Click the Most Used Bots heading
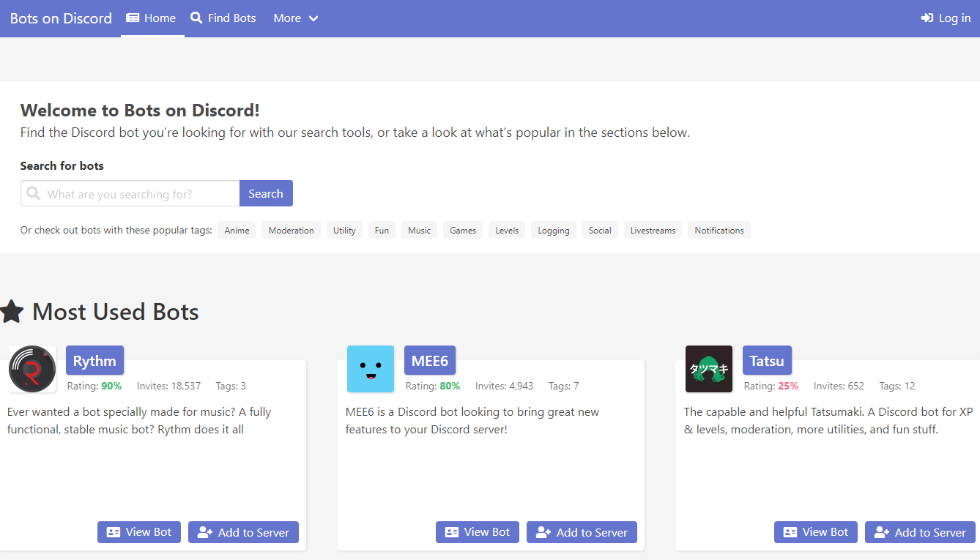The width and height of the screenshot is (980, 560). (116, 312)
